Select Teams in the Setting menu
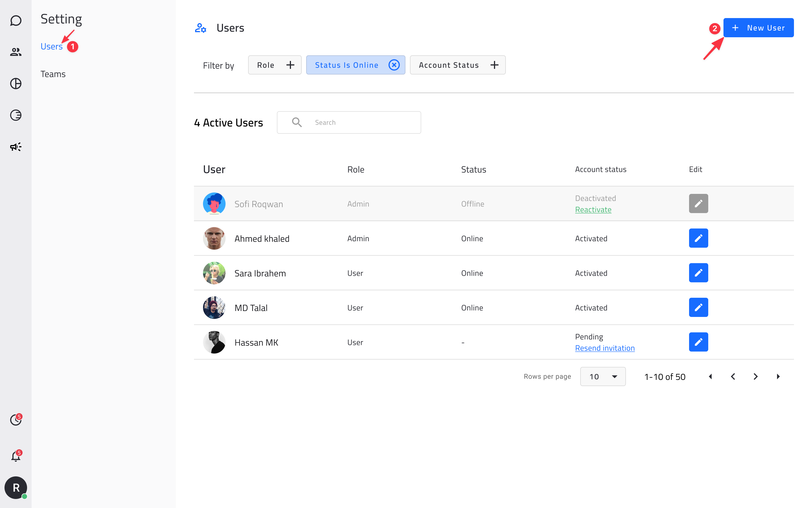812x508 pixels. tap(53, 74)
